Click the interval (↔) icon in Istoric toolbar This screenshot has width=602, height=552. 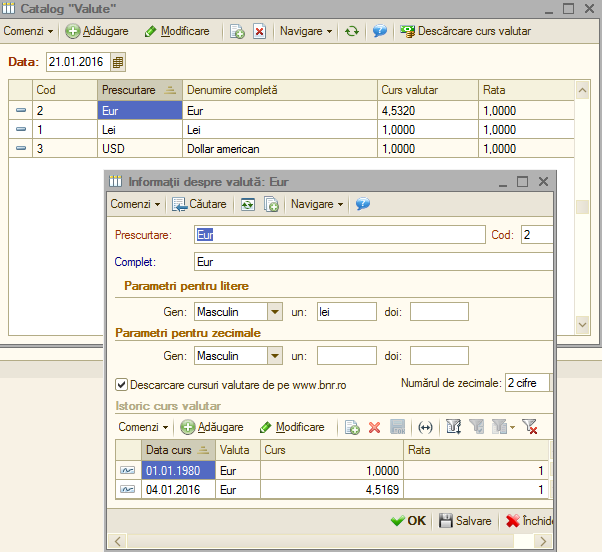point(425,427)
